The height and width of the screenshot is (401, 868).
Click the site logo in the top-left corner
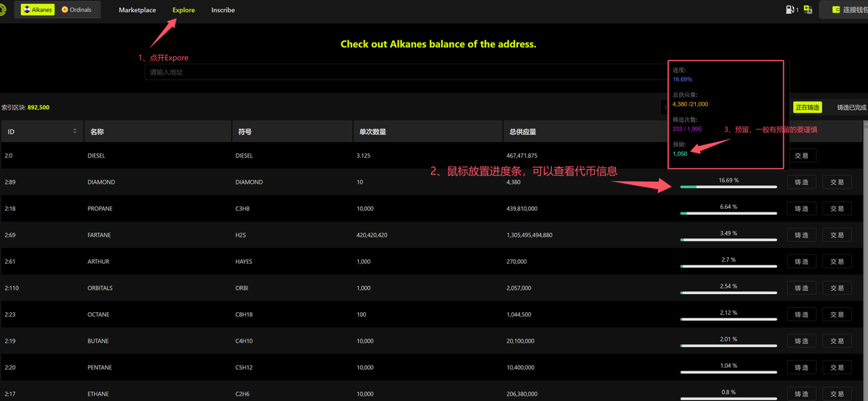coord(3,10)
